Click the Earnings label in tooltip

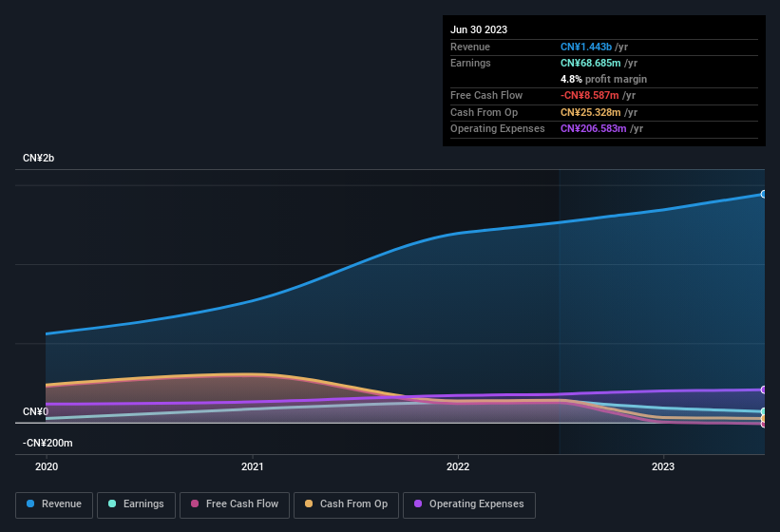click(470, 63)
